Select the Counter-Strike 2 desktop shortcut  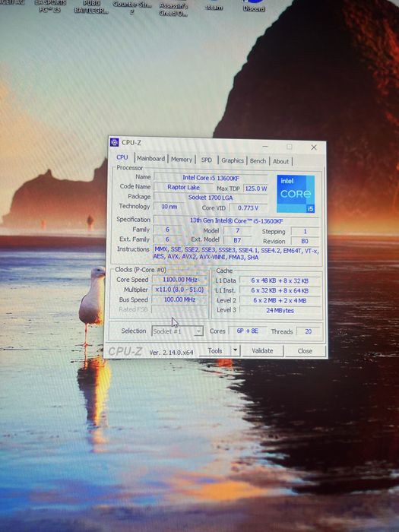pos(131,8)
